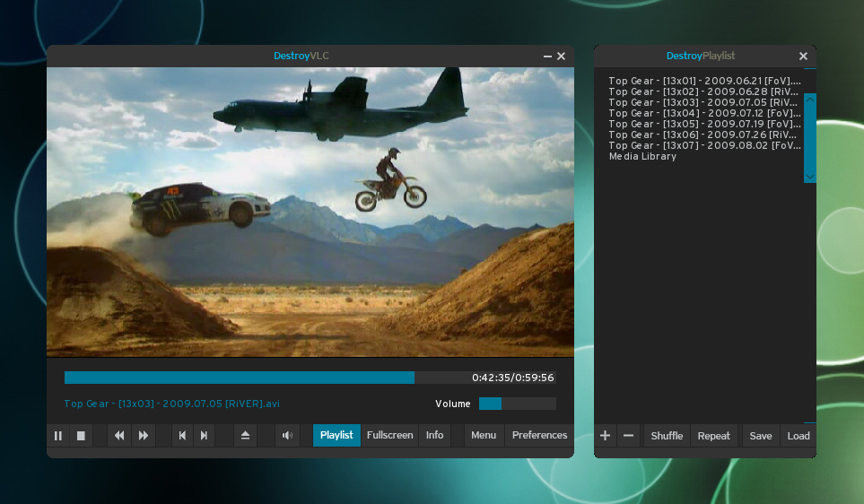This screenshot has width=864, height=504.
Task: Select Top Gear [13x02] 2009.06.28 entry
Action: click(703, 91)
